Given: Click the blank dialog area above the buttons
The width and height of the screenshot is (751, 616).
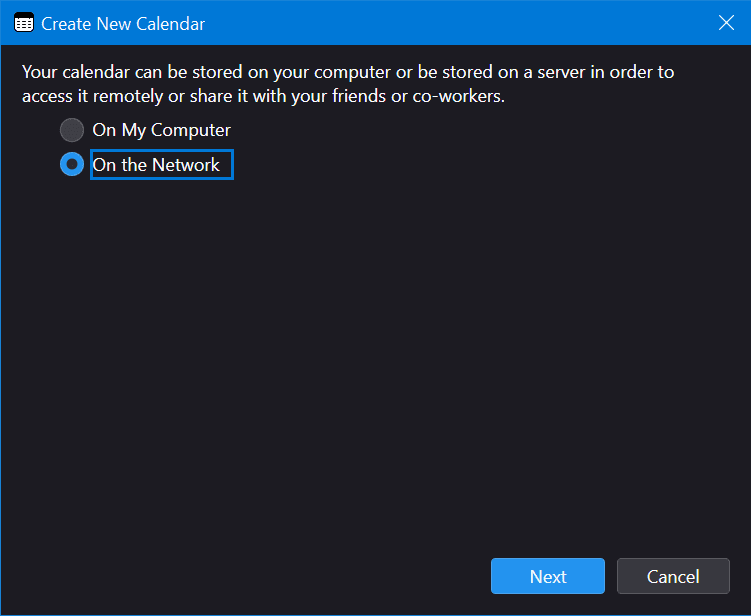Looking at the screenshot, I should (375, 380).
